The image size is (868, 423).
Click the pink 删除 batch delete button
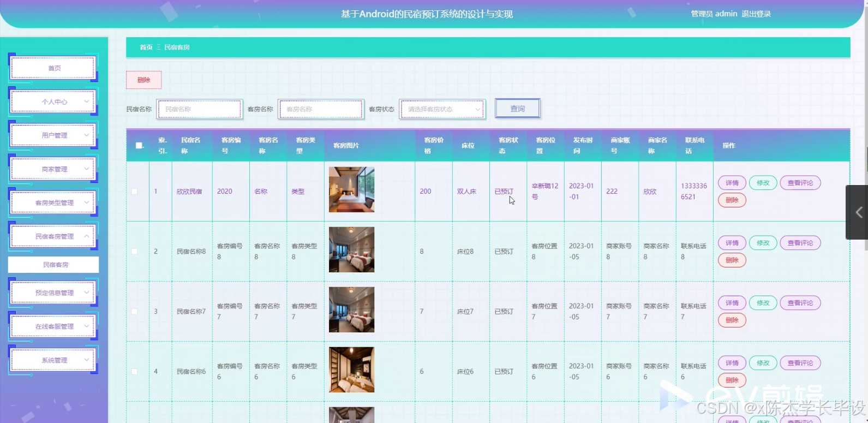point(144,80)
